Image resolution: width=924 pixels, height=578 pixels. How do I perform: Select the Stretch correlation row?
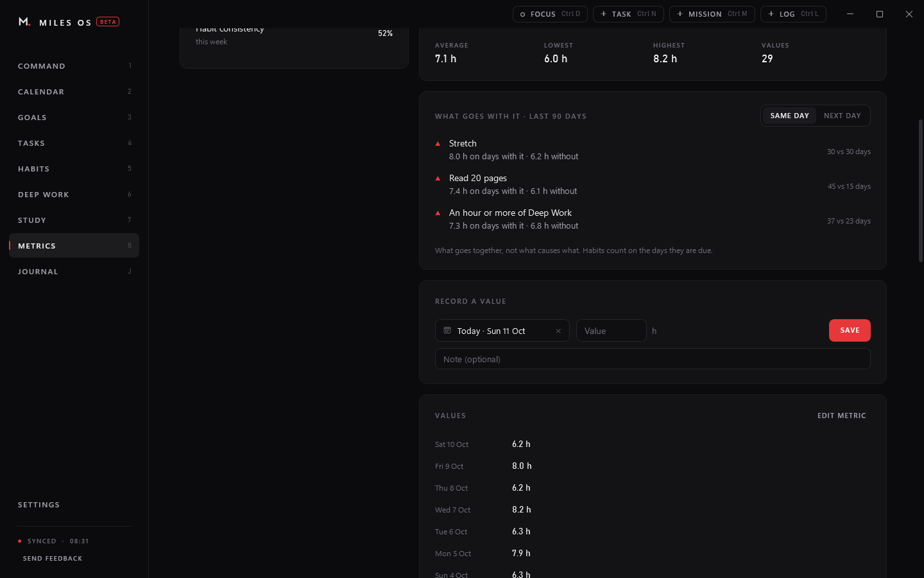(x=653, y=150)
